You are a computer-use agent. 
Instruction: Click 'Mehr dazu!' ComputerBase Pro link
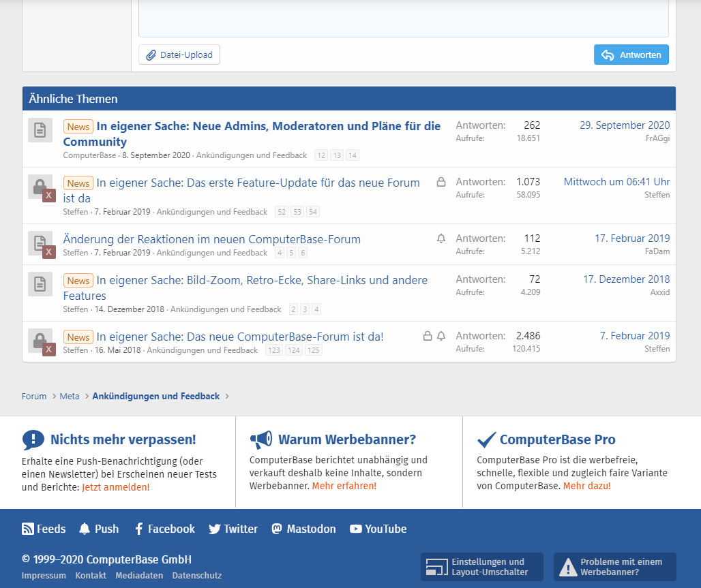tap(586, 486)
